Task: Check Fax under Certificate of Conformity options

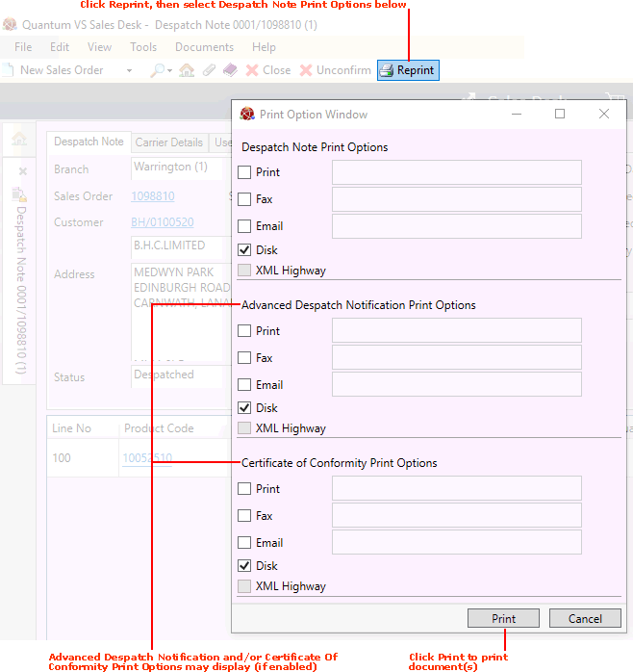Action: click(x=244, y=516)
